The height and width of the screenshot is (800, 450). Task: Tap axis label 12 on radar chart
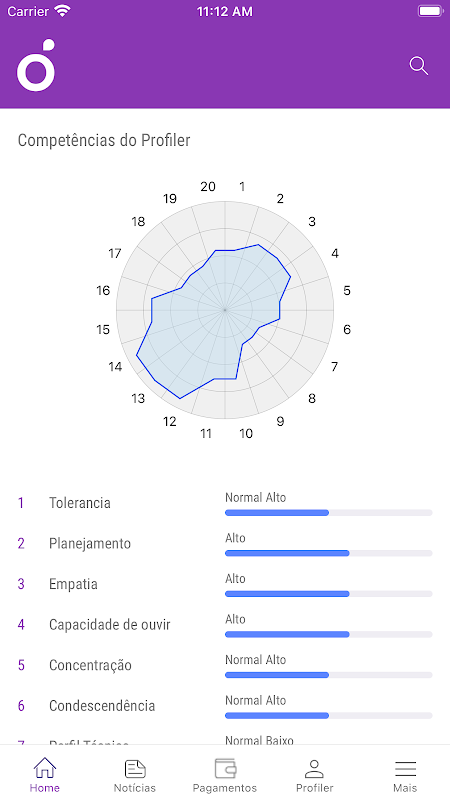point(169,421)
